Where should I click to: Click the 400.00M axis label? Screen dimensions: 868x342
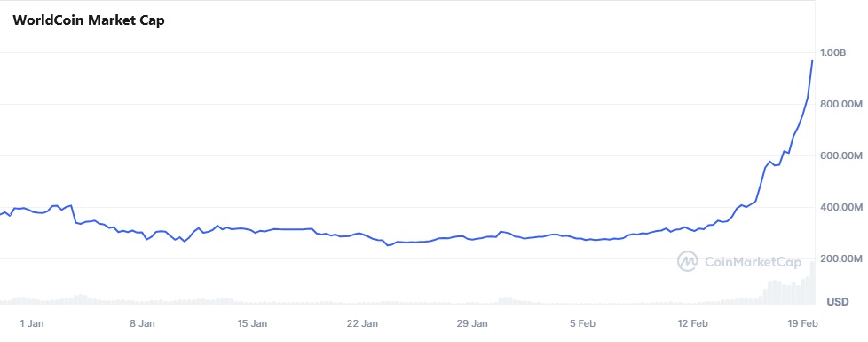(x=841, y=207)
